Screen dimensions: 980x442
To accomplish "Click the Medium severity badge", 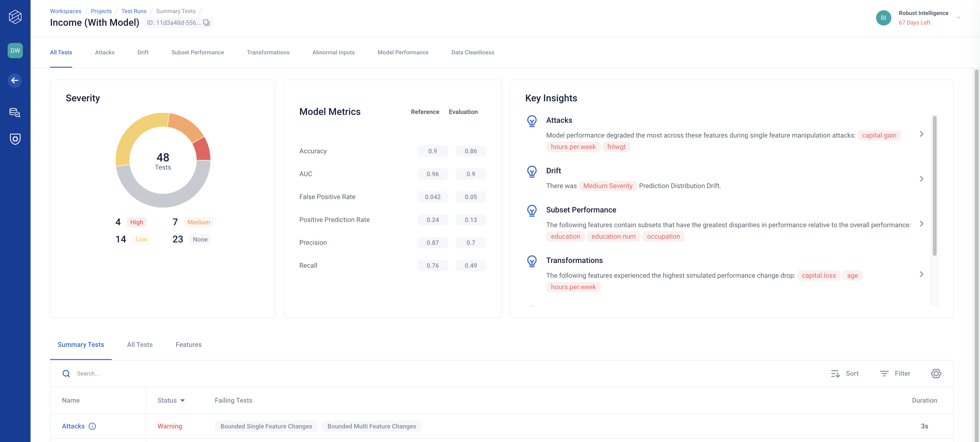I will (x=199, y=222).
